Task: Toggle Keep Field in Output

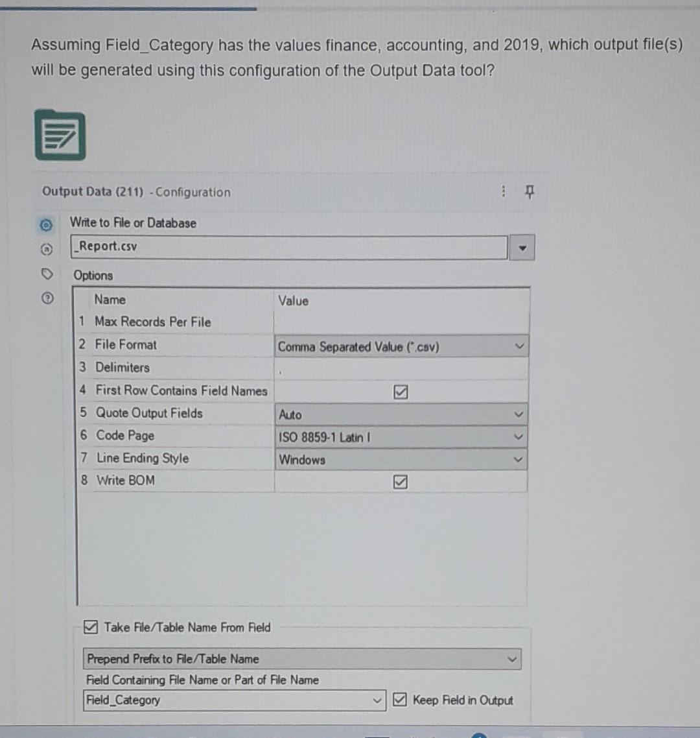Action: point(400,700)
